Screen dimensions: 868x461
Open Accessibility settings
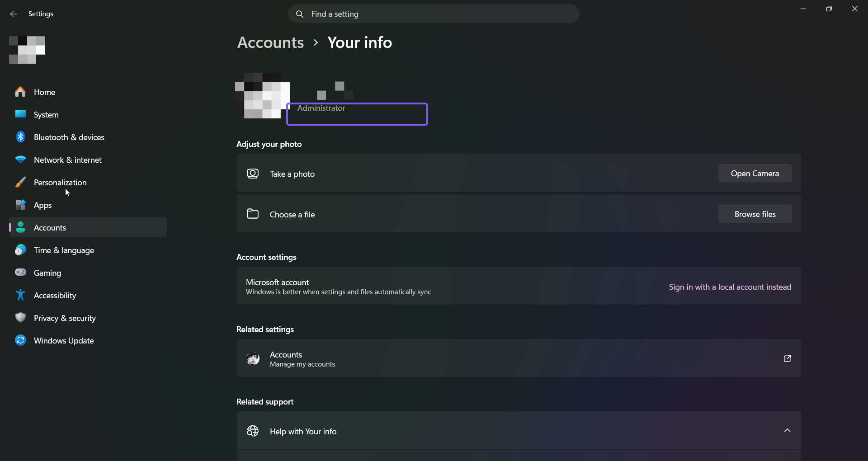88,295
